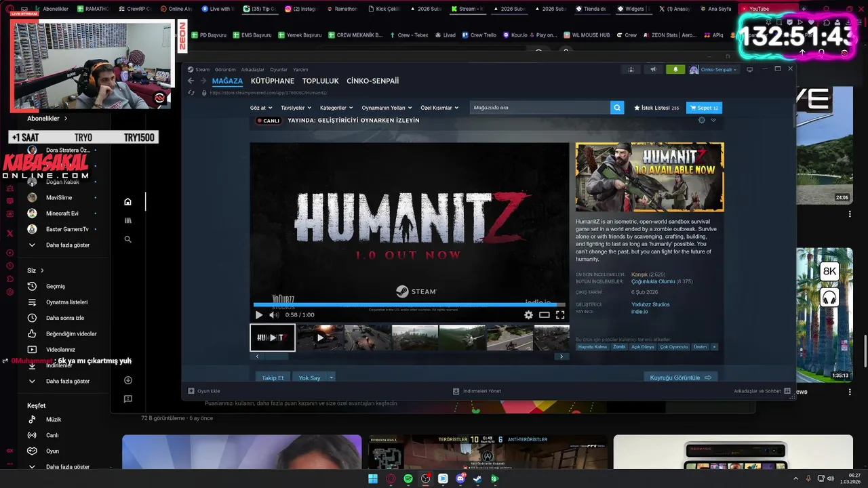Open the CİNKO-SENPAİİ profile tab
The image size is (868, 488).
coord(373,81)
